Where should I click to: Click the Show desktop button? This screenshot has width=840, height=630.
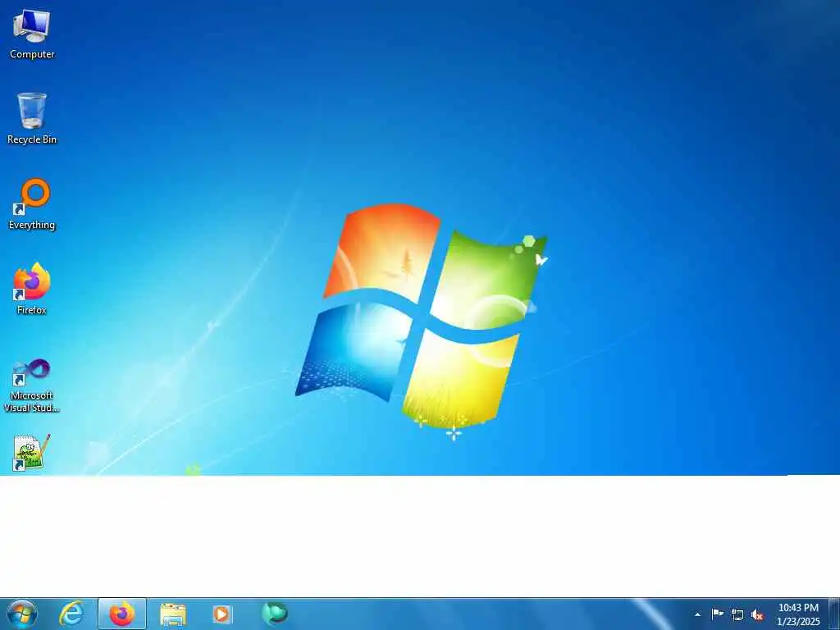(x=834, y=614)
